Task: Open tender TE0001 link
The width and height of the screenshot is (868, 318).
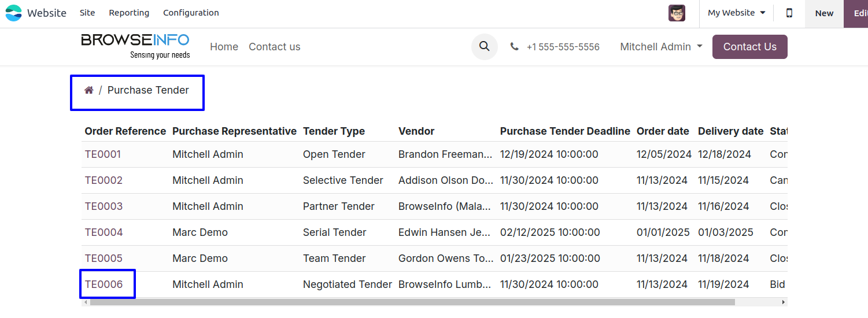Action: [x=103, y=154]
